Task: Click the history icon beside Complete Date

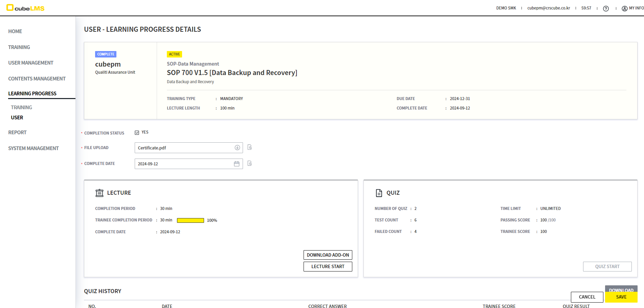Action: click(x=250, y=164)
